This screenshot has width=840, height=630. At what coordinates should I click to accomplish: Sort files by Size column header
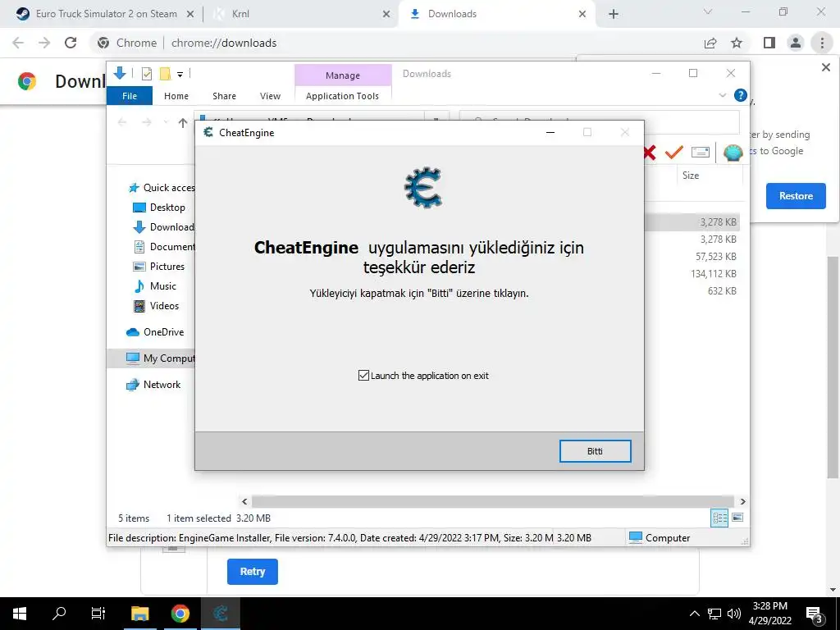click(691, 176)
